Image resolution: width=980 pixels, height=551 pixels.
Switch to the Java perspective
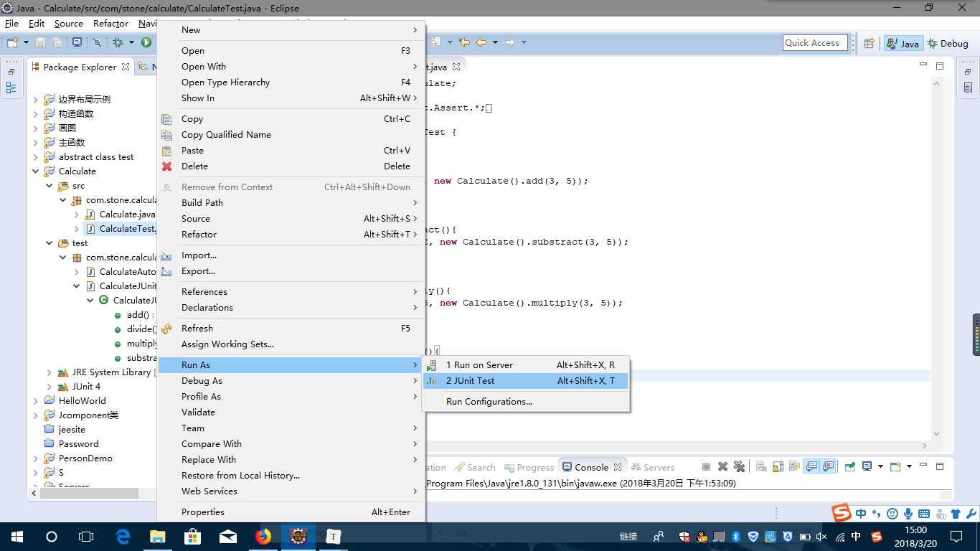[x=903, y=43]
